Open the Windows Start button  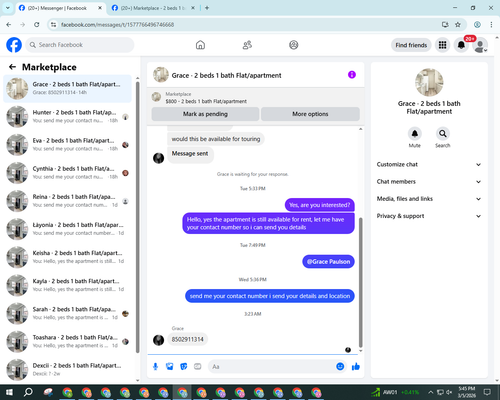pyautogui.click(x=9, y=392)
